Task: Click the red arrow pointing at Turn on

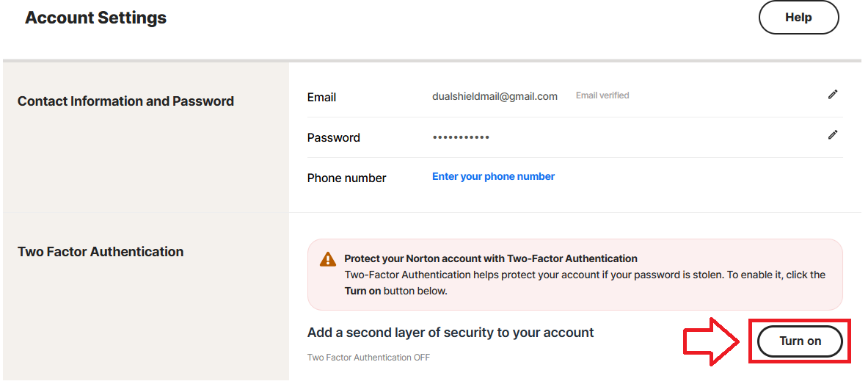Action: point(710,340)
